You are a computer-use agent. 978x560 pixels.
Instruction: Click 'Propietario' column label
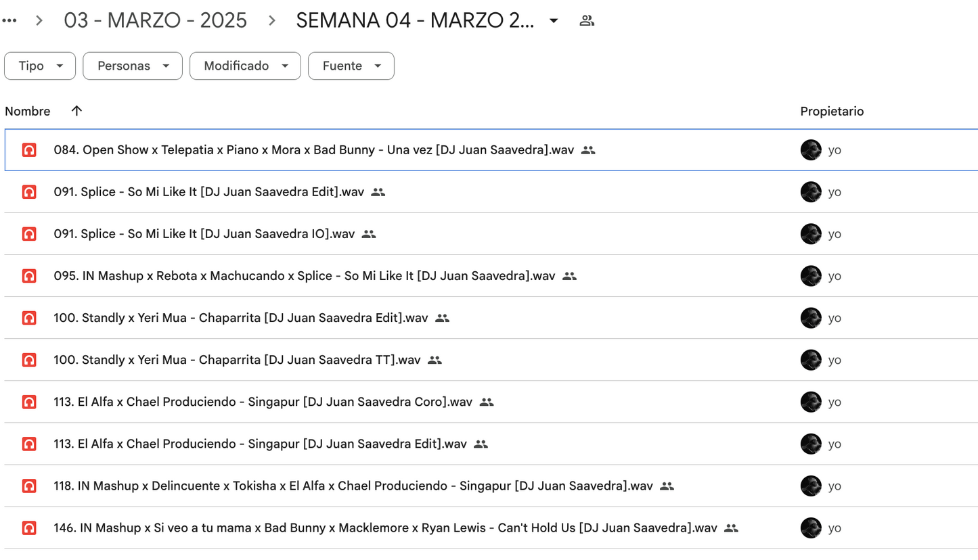point(832,111)
